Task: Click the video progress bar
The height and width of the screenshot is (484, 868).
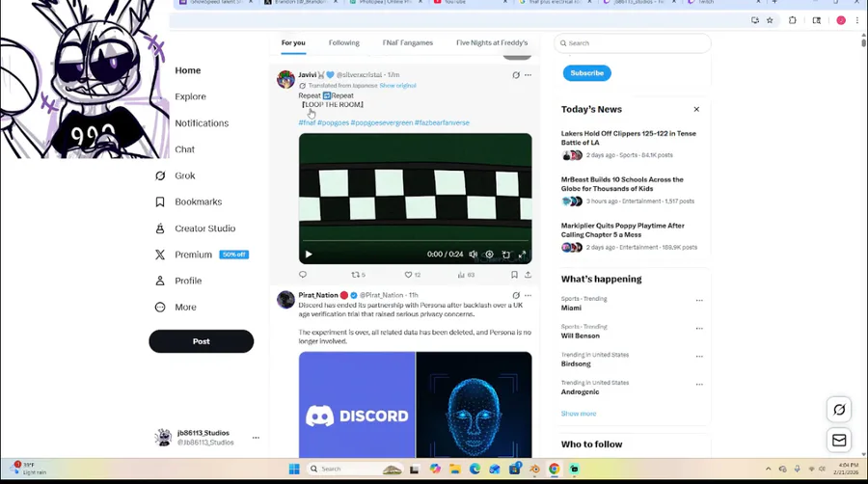Action: [415, 241]
